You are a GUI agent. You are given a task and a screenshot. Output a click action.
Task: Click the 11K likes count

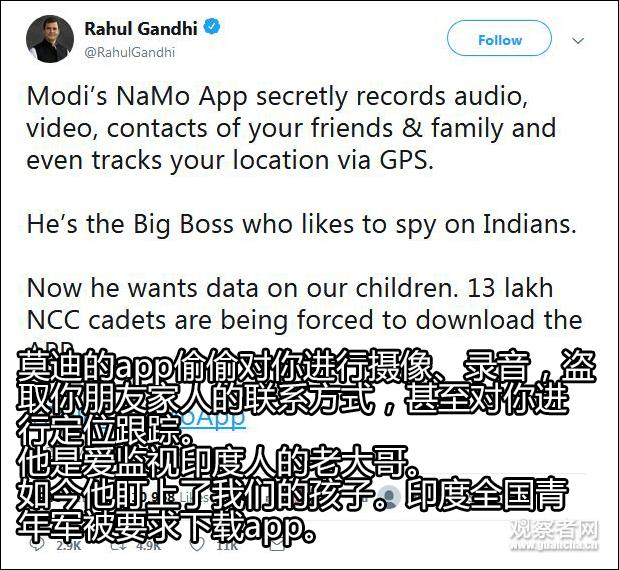pos(226,547)
